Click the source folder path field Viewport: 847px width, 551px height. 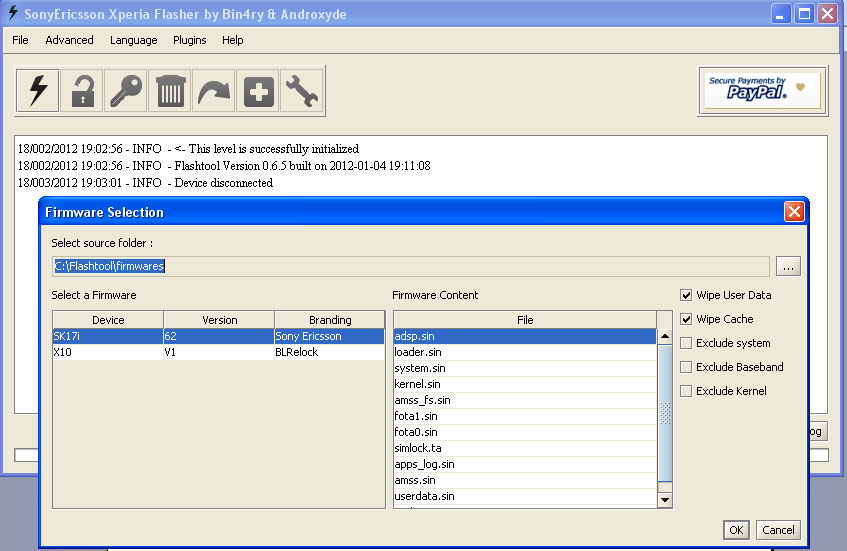click(411, 266)
